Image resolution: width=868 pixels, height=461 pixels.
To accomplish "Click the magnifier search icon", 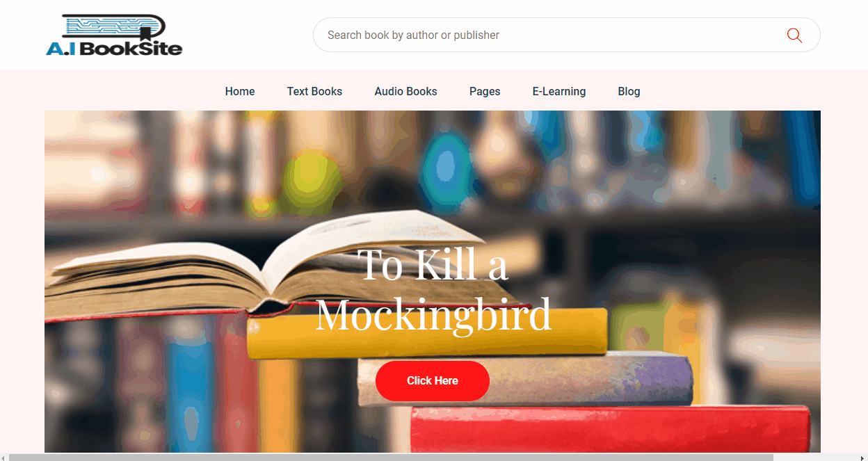I will 794,35.
